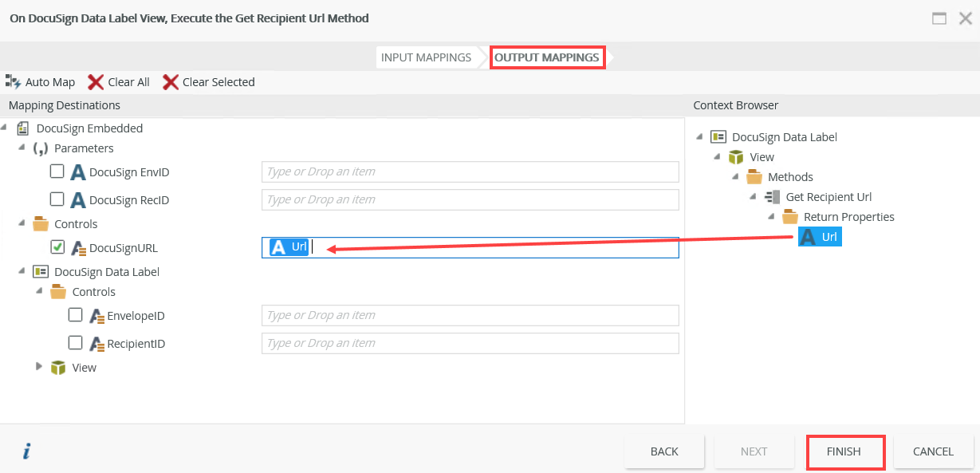Click the red X Clear All icon
The height and width of the screenshot is (473, 980).
(96, 81)
